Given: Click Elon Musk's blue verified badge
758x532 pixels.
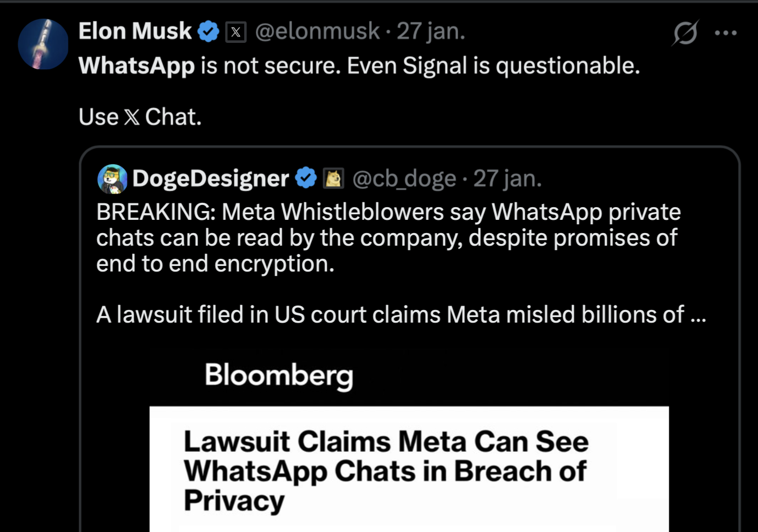Looking at the screenshot, I should [208, 31].
